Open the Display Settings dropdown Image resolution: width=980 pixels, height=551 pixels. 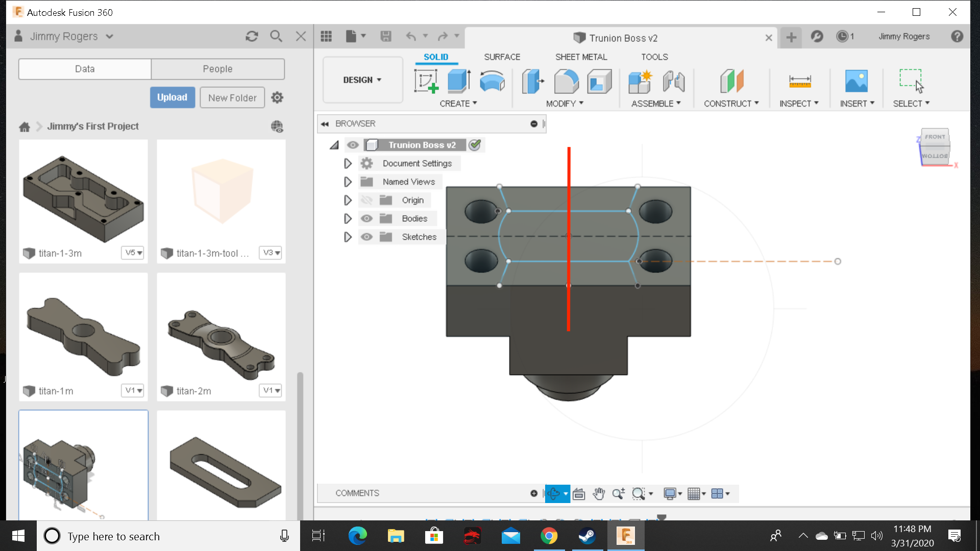673,493
